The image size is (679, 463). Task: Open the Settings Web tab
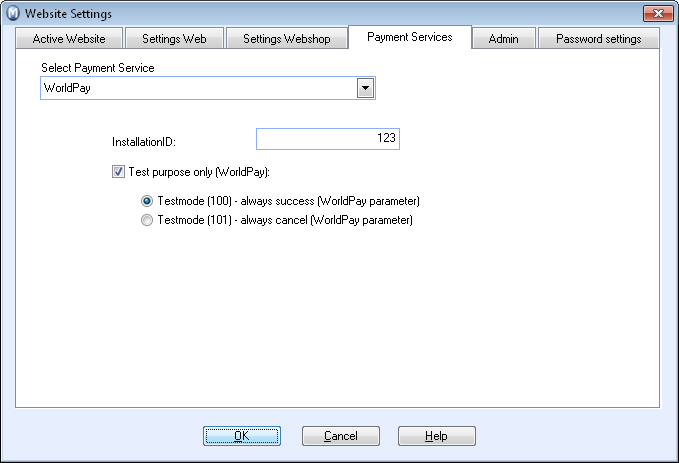pyautogui.click(x=174, y=39)
